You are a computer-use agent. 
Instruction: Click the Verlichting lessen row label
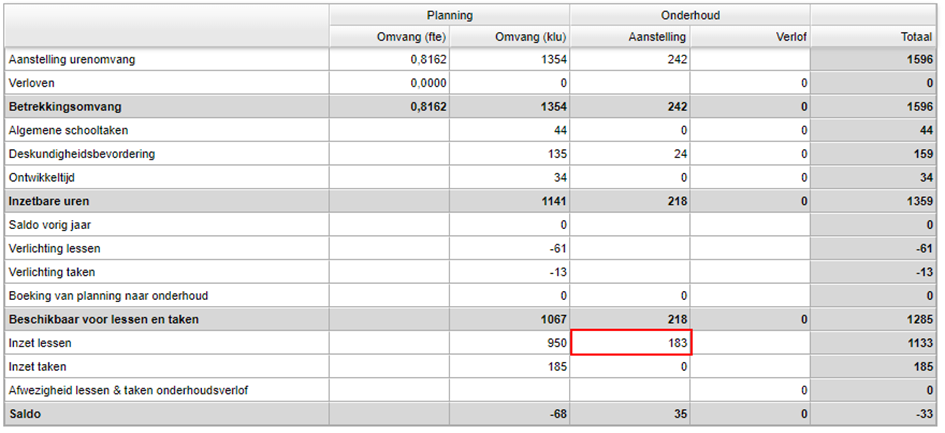point(54,248)
